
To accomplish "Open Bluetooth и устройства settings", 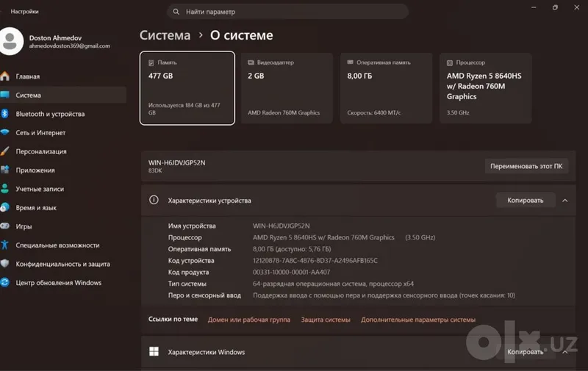I will pos(63,114).
